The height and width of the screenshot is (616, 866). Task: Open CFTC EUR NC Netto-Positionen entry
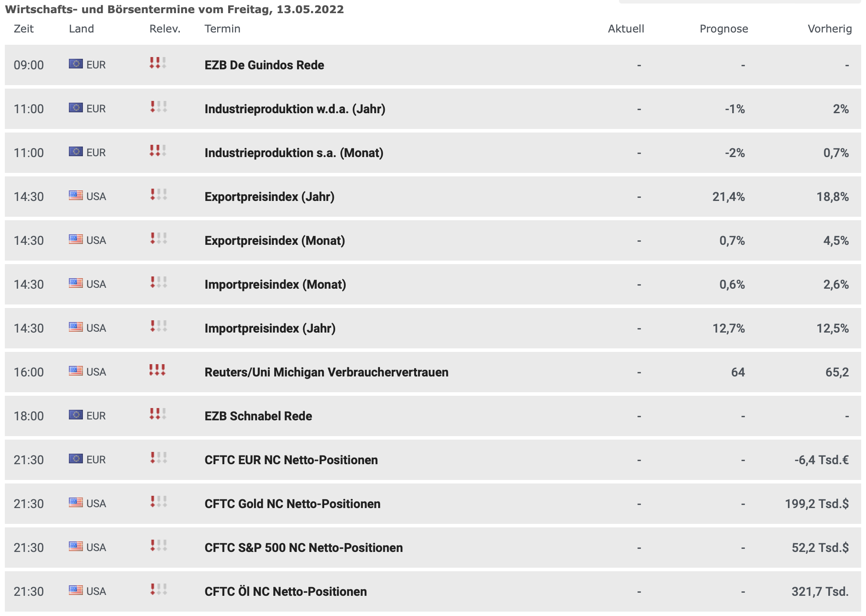(291, 460)
